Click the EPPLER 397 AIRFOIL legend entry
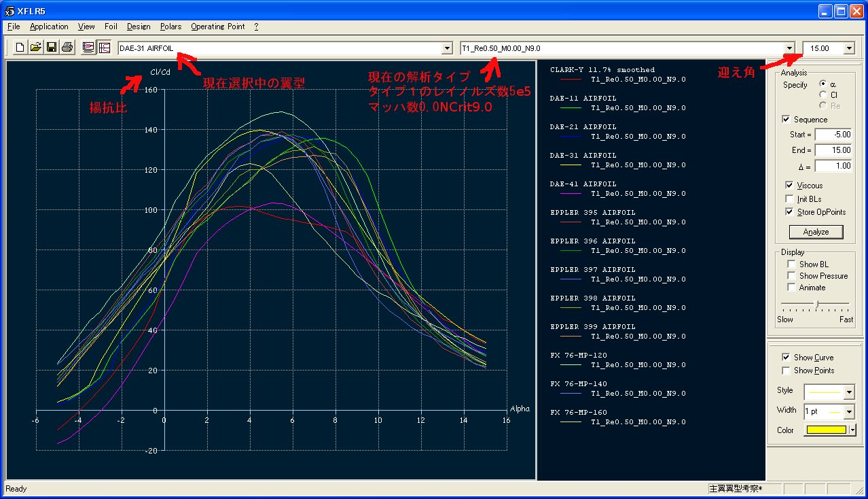Screen dimensions: 868x499 coord(593,269)
